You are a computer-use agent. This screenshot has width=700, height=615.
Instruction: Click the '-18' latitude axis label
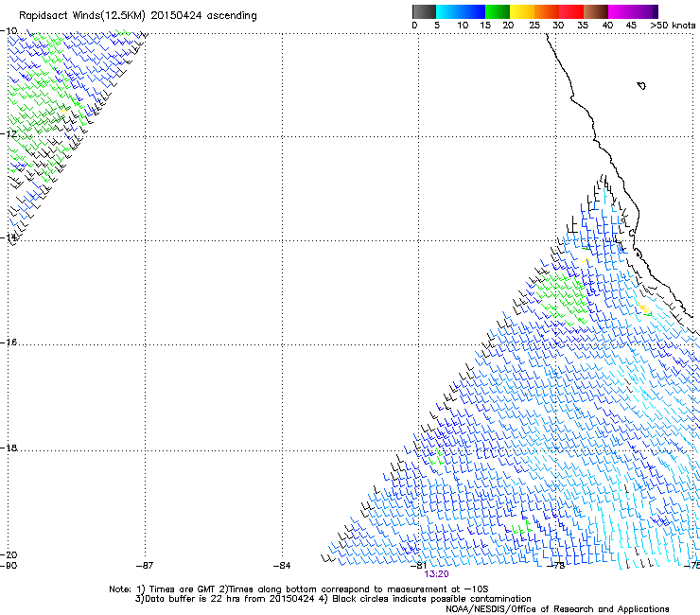coord(9,448)
